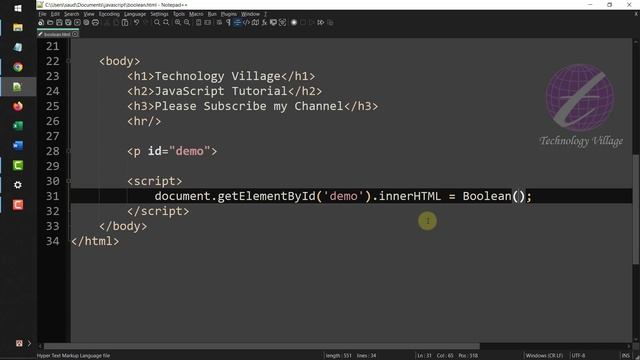Expand the taskbar overflow chevron
The width and height of the screenshot is (640, 360).
click(29, 343)
